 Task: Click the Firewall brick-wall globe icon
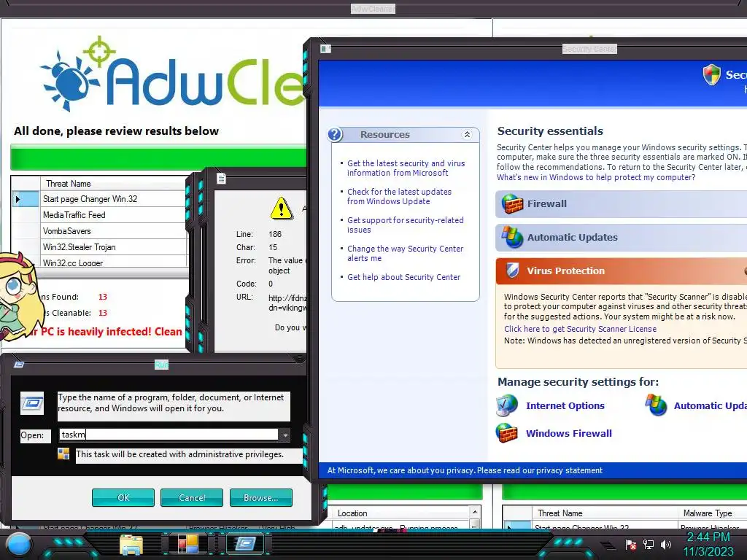[x=512, y=204]
